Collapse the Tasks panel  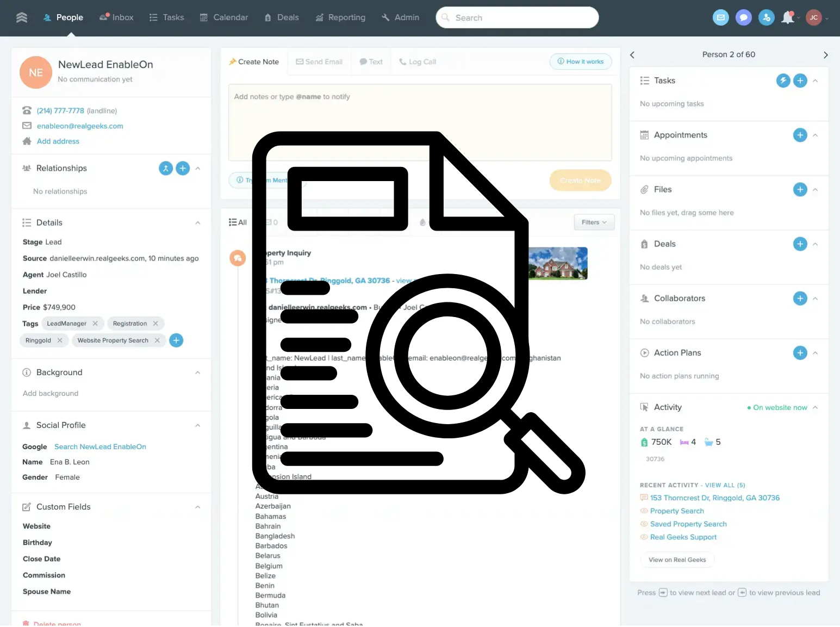click(x=815, y=80)
